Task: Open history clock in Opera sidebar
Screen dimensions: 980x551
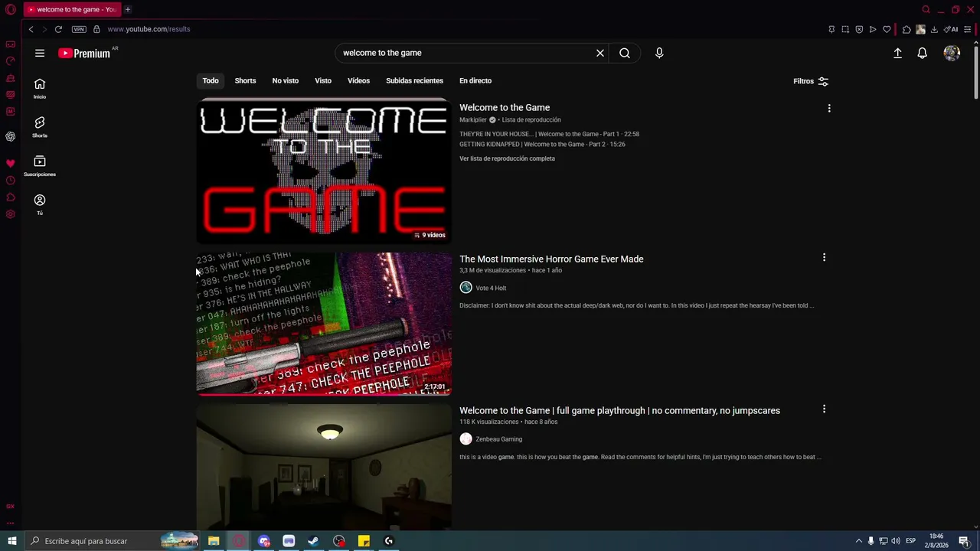Action: click(x=11, y=181)
